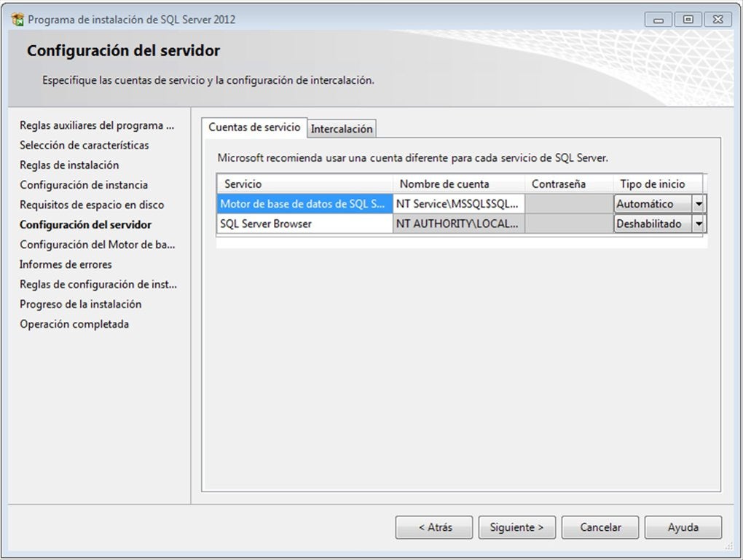Open the Informes de errores step
743x560 pixels.
pos(67,264)
